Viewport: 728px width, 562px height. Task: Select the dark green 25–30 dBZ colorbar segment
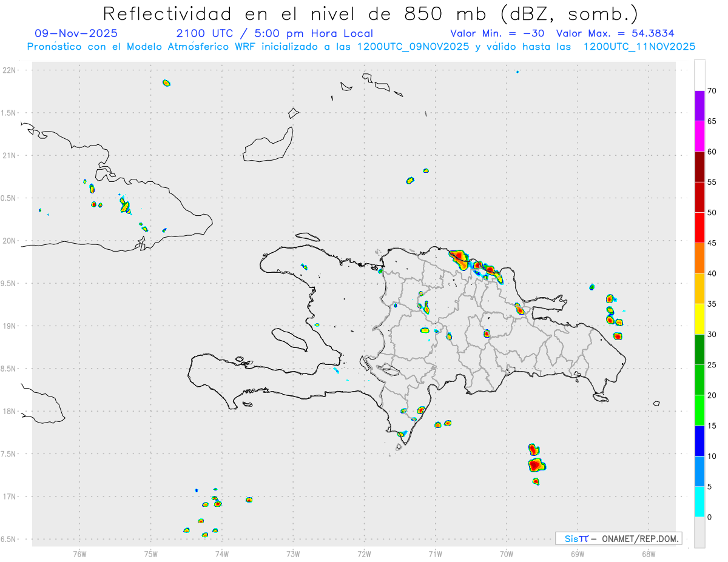[699, 350]
